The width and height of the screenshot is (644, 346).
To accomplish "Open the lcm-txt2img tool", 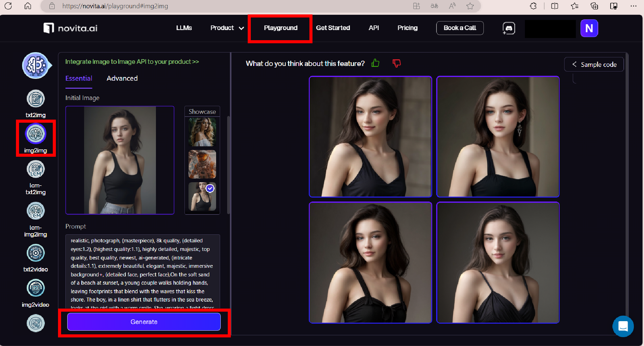I will point(36,169).
